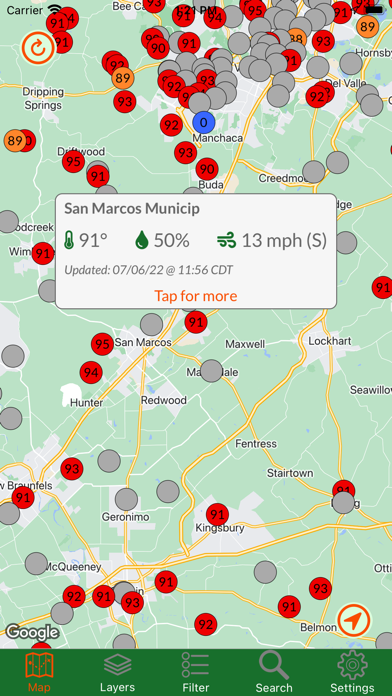Image resolution: width=392 pixels, height=696 pixels.
Task: Tap the orange location arrow button
Action: pyautogui.click(x=353, y=620)
